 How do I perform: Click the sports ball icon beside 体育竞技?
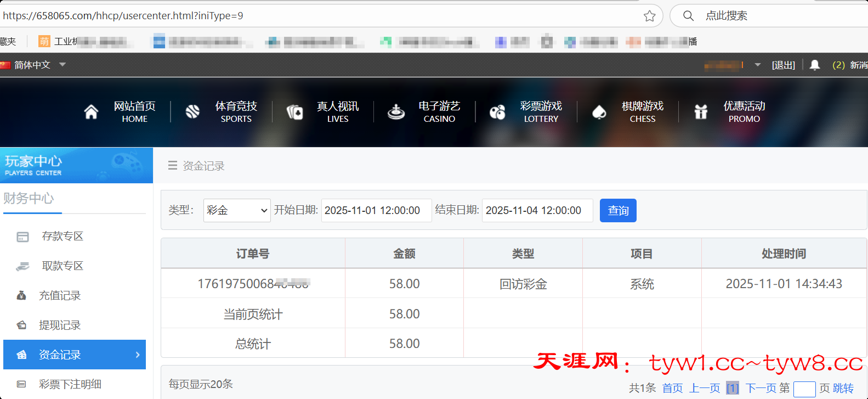tap(192, 112)
